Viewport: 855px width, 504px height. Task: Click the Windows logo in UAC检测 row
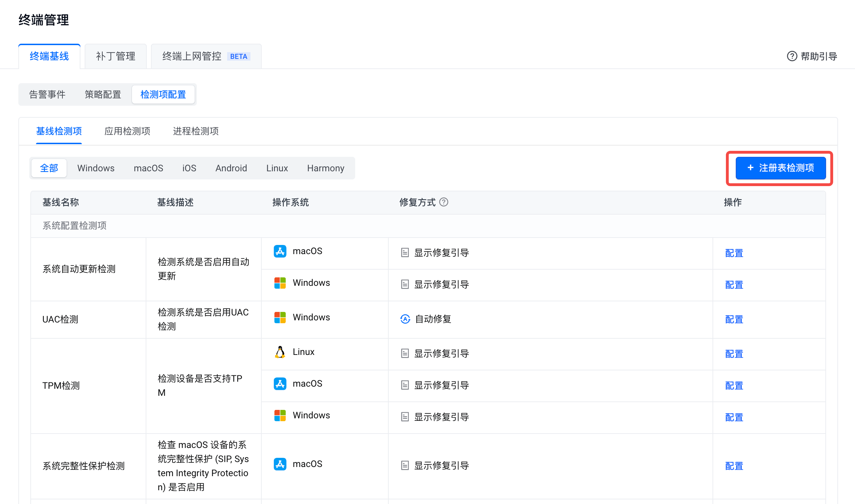(x=280, y=318)
